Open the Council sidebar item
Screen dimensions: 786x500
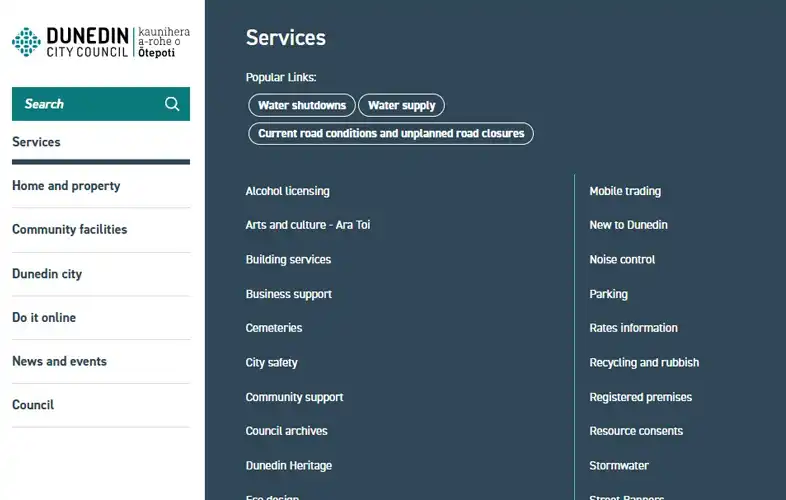pos(33,405)
